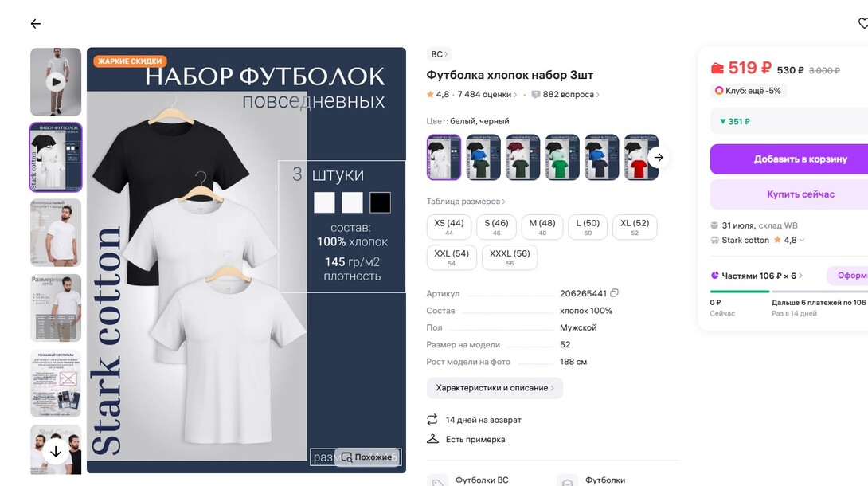Expand the size table link

click(x=466, y=202)
